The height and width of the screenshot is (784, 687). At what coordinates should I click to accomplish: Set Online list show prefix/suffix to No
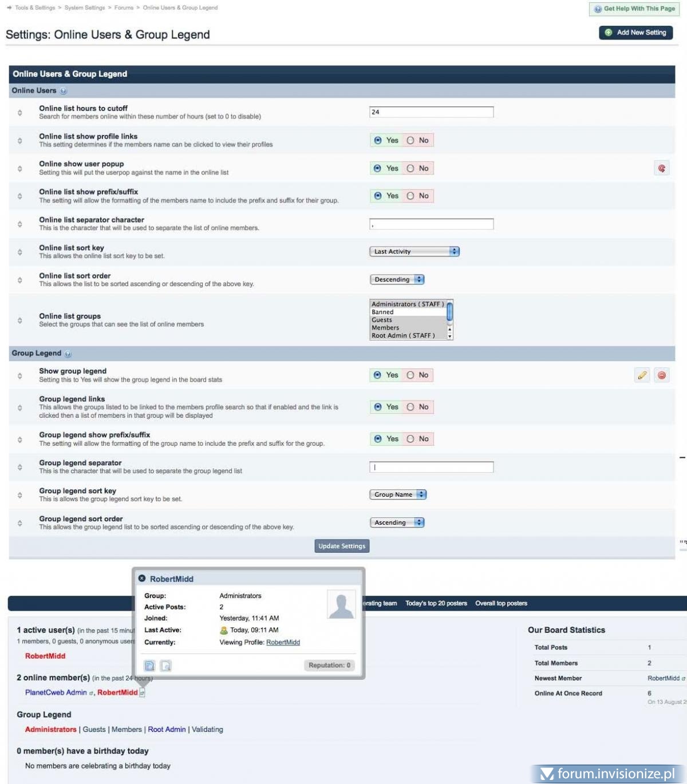[x=410, y=196]
